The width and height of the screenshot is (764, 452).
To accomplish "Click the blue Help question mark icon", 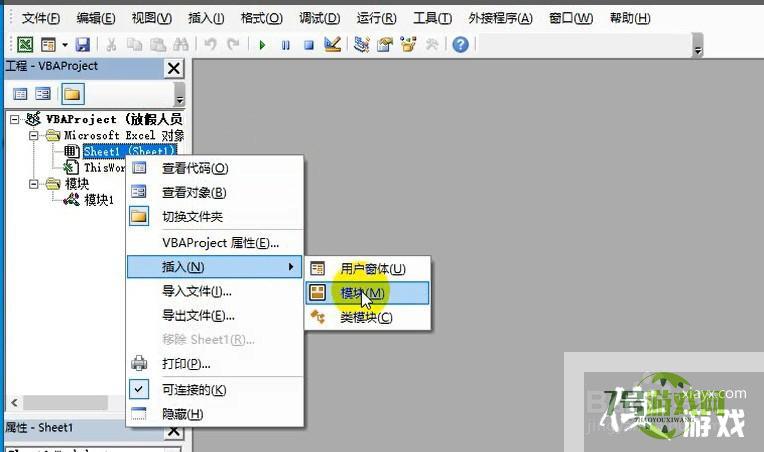I will pyautogui.click(x=460, y=45).
